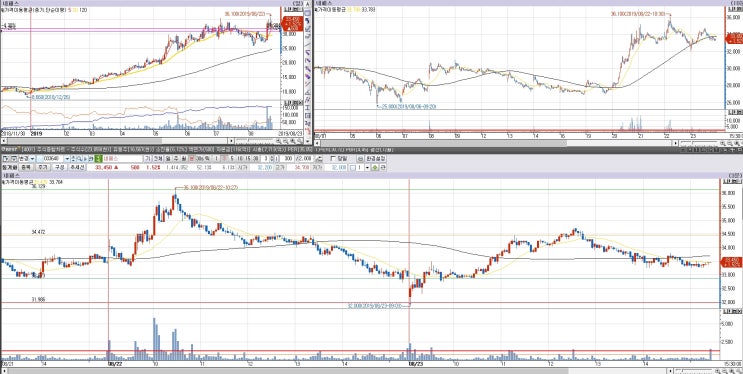Click the 31,986 level label in 3-minute chart
The image size is (743, 374).
[38, 299]
